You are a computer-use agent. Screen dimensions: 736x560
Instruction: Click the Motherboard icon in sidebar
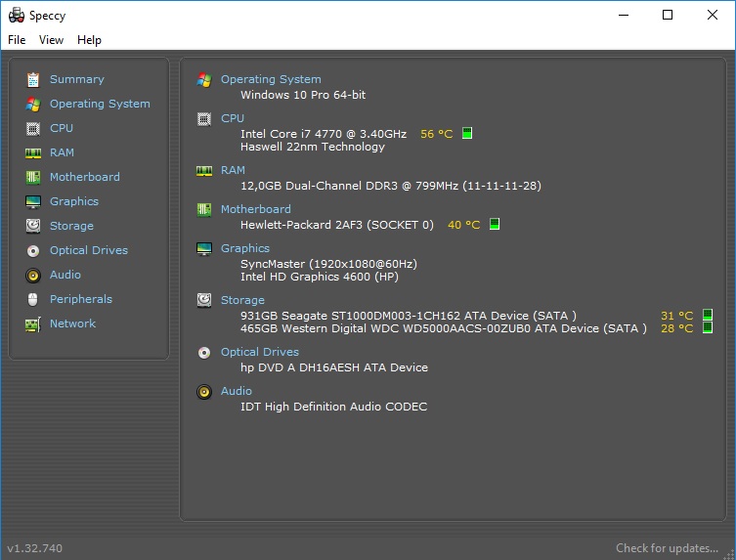(33, 178)
